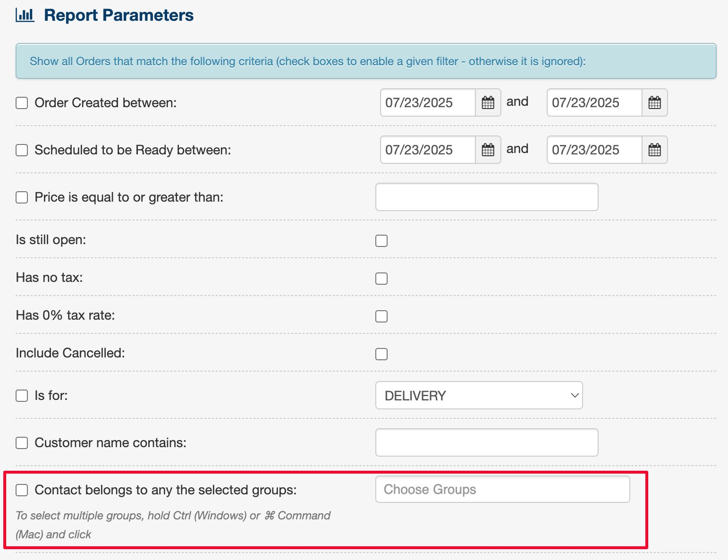Screen dimensions: 728x560
Task: Check the Has 0% tax rate box
Action: [x=381, y=316]
